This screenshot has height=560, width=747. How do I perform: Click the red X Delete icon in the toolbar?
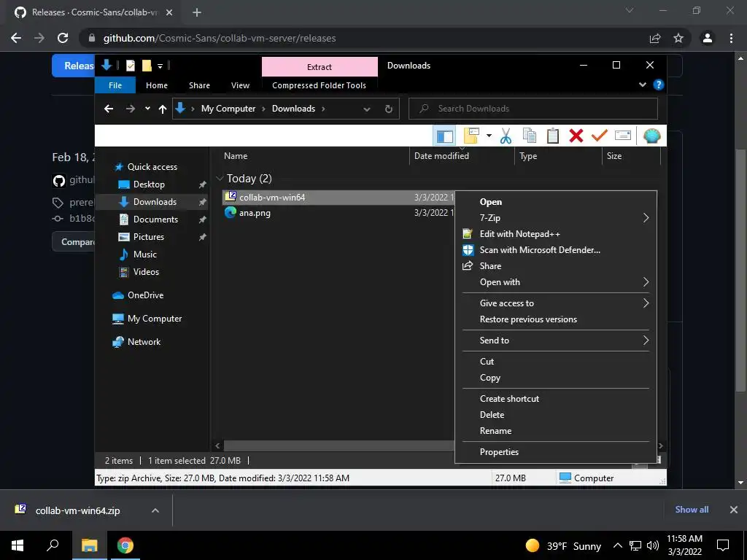(x=576, y=136)
